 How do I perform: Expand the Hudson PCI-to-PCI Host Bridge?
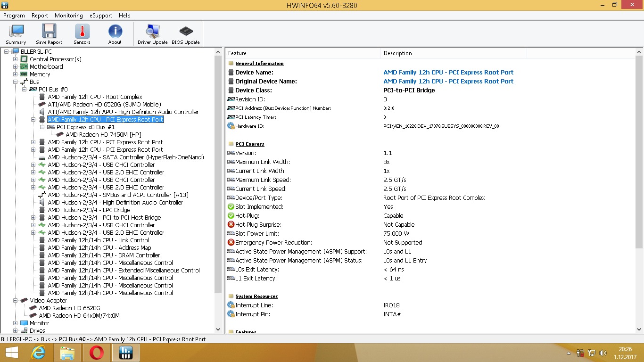[x=33, y=217]
